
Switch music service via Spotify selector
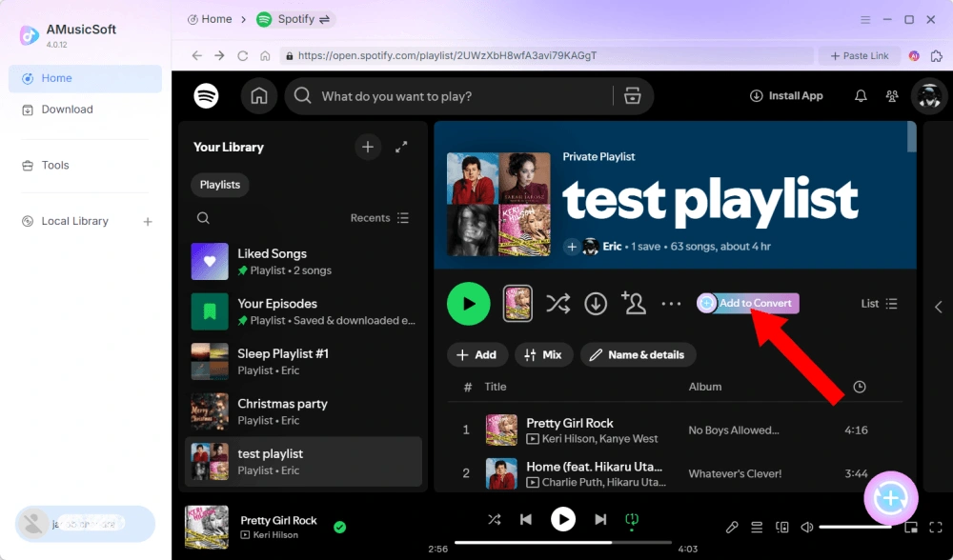[295, 19]
